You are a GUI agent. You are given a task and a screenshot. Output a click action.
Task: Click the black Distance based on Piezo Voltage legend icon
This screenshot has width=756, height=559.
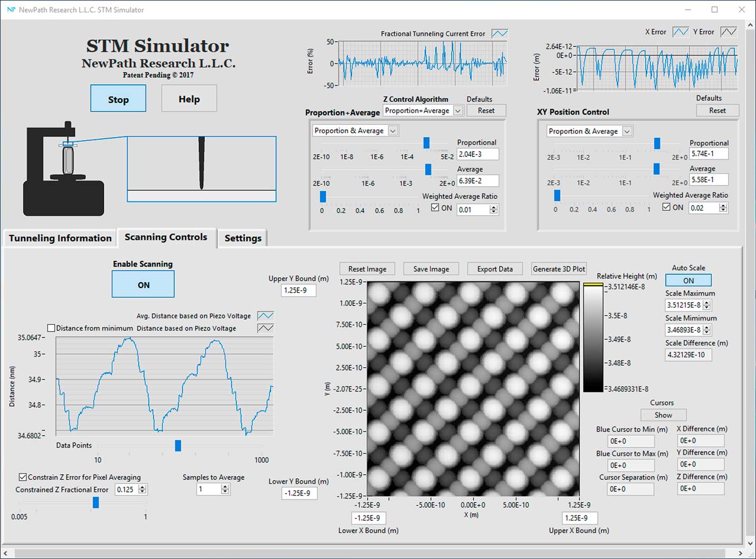click(265, 328)
